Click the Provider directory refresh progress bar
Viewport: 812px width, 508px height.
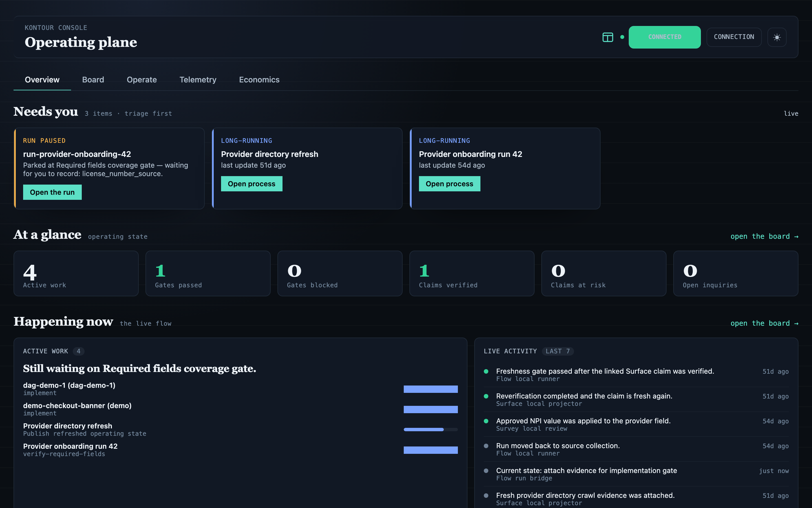431,429
